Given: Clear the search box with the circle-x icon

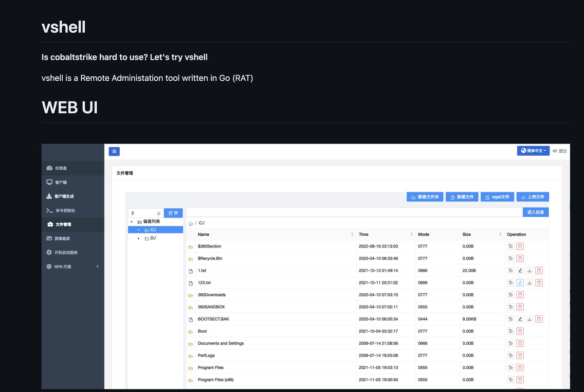Looking at the screenshot, I should [x=158, y=213].
